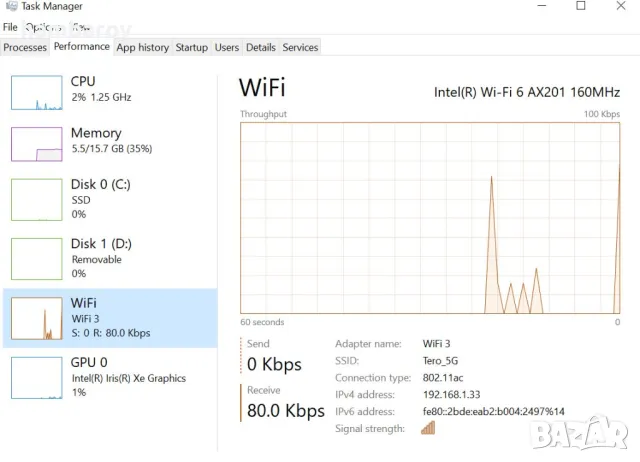The width and height of the screenshot is (640, 462).
Task: Open the Memory usage graph thumbnail
Action: point(37,144)
